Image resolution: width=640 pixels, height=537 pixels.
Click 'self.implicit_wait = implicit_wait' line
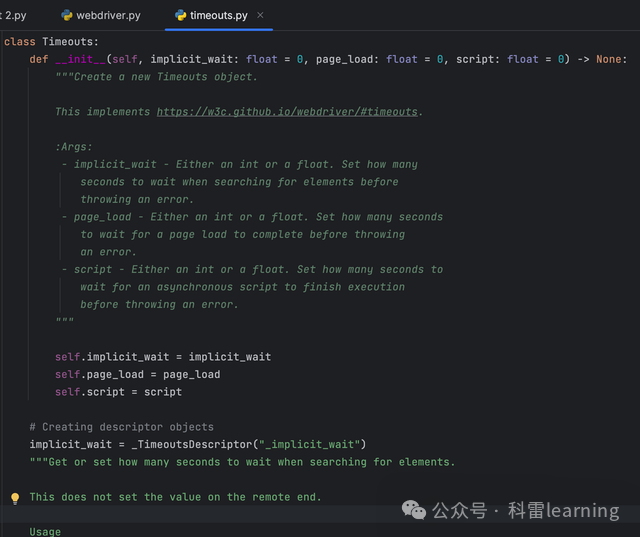pos(163,357)
